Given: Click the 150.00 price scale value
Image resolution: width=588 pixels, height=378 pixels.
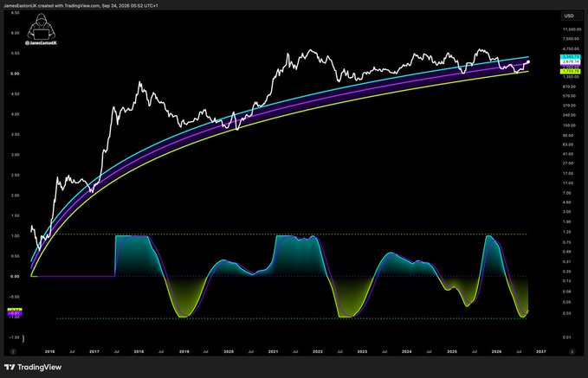Looking at the screenshot, I should pyautogui.click(x=570, y=125).
